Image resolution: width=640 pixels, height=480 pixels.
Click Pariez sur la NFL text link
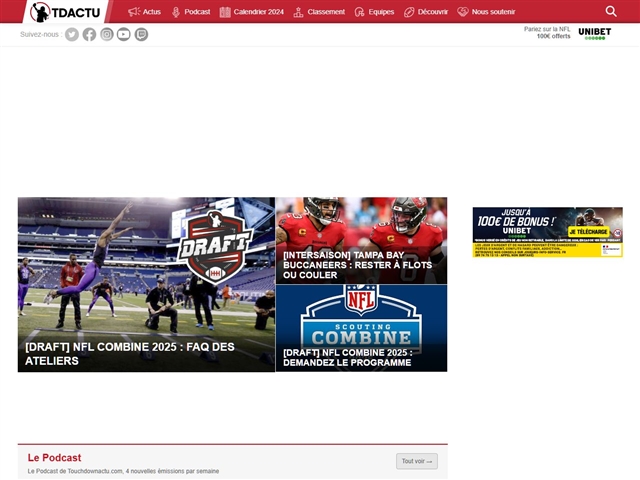(547, 29)
